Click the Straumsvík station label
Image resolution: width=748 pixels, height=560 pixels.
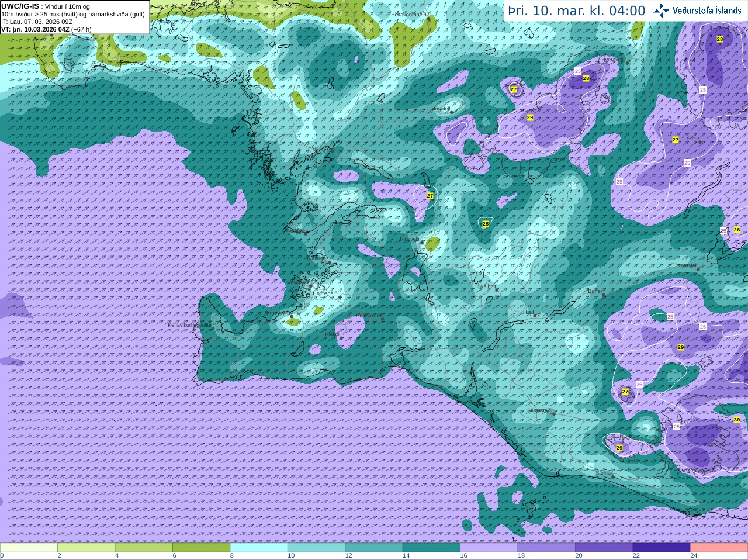(277, 313)
